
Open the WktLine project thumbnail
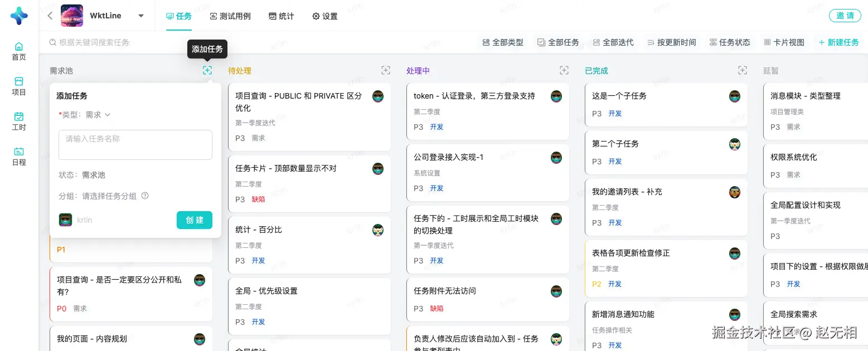click(72, 16)
